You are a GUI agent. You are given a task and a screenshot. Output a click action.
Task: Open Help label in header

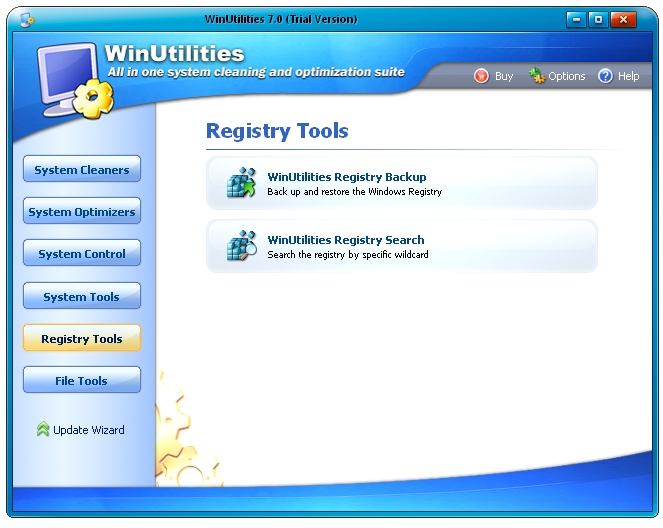[x=629, y=76]
